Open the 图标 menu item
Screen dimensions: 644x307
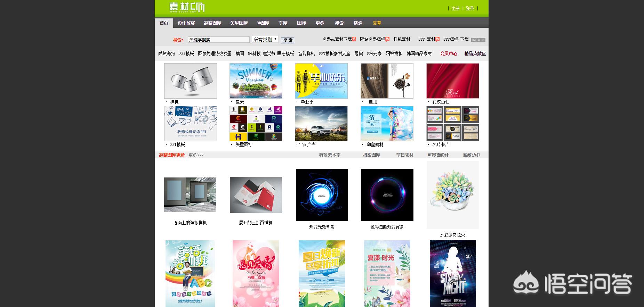coord(301,23)
